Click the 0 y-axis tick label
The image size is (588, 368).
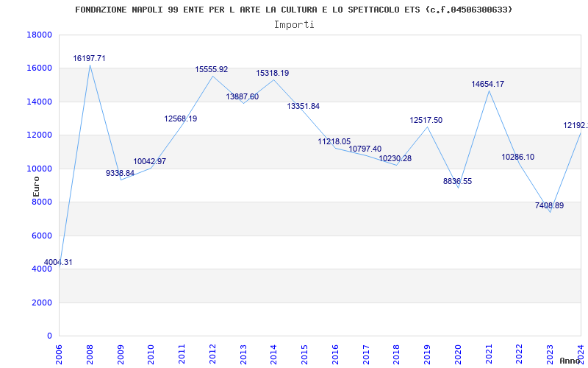pyautogui.click(x=50, y=336)
